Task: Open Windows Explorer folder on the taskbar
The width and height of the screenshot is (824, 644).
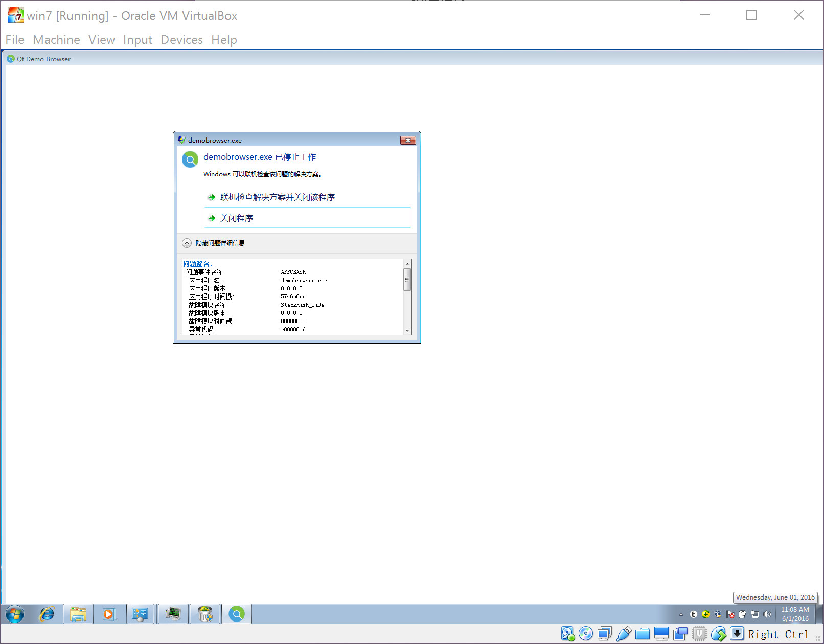Action: click(78, 614)
